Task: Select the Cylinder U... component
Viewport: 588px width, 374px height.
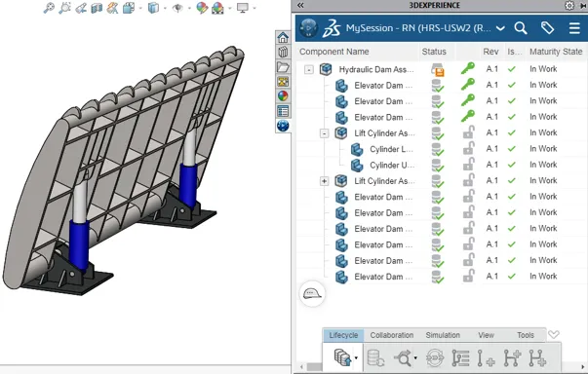Action: coord(392,166)
